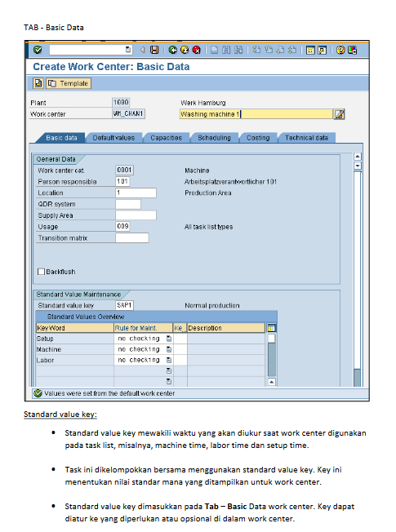396x532 pixels.
Task: Click the Supply Area input field
Action: pyautogui.click(x=136, y=215)
